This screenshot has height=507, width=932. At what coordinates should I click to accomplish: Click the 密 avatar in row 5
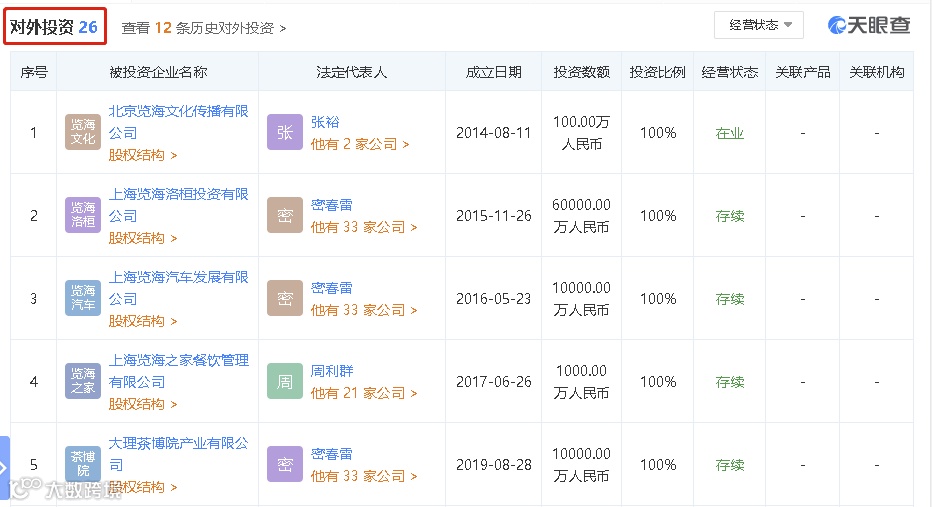pos(285,464)
